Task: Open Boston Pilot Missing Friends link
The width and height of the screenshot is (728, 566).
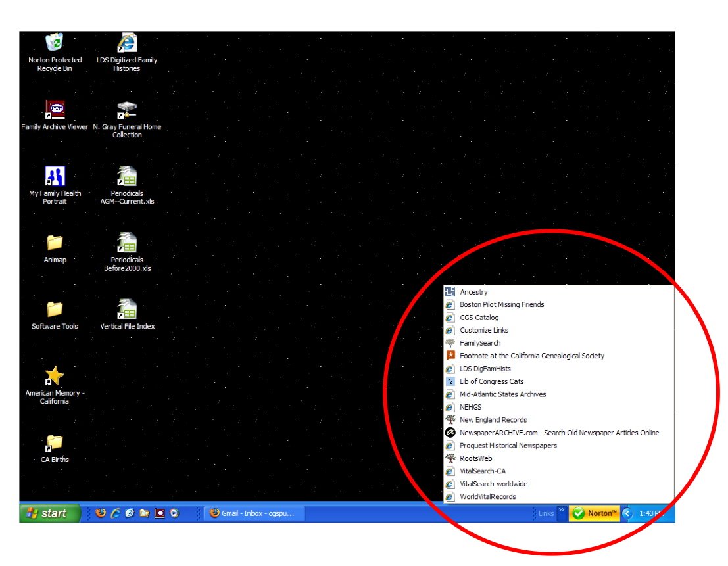Action: click(x=558, y=305)
